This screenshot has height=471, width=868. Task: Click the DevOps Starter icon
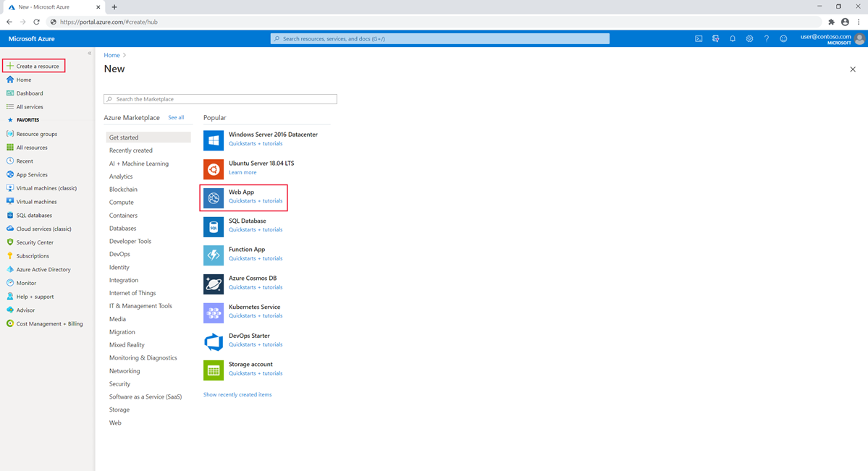(213, 341)
